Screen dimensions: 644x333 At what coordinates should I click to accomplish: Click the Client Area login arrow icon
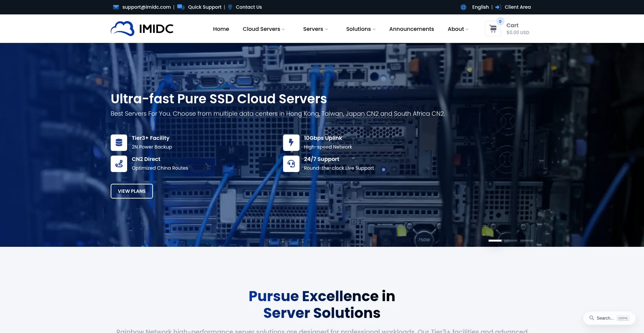tap(498, 7)
